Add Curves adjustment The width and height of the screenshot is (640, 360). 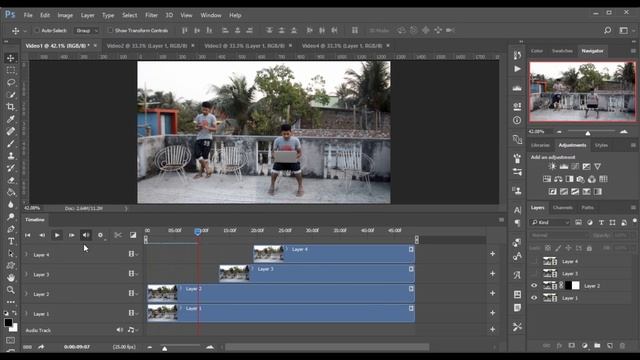(x=575, y=167)
